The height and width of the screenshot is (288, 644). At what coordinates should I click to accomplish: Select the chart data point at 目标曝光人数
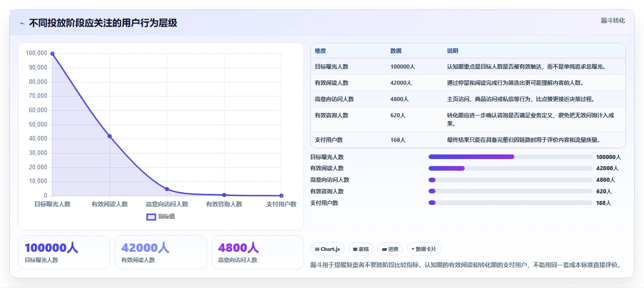tap(52, 54)
